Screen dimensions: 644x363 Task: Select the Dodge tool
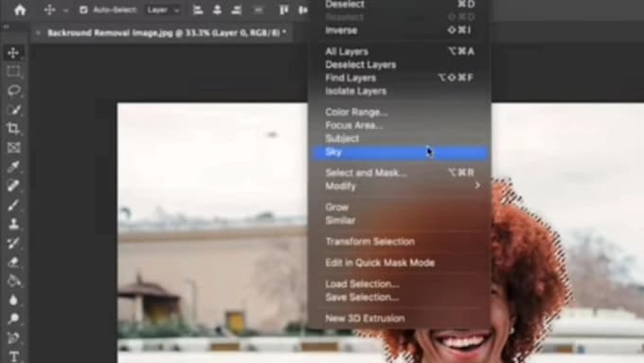pyautogui.click(x=13, y=318)
